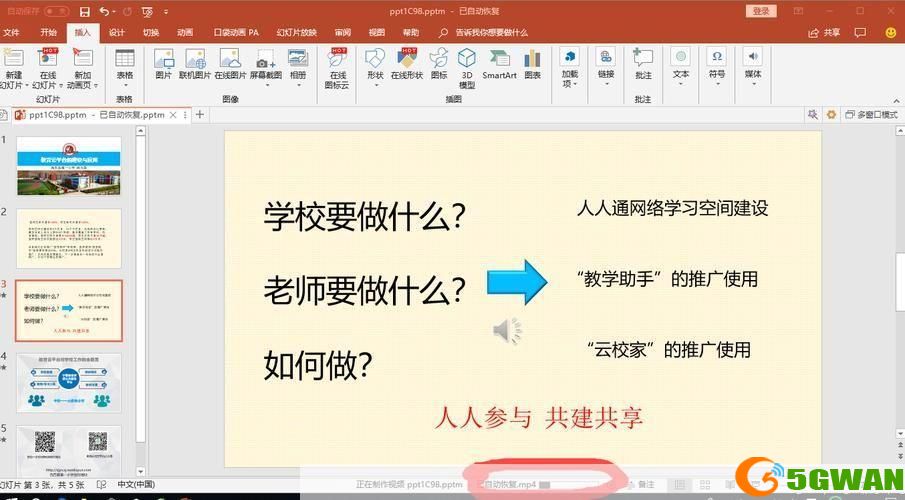This screenshot has width=905, height=500.
Task: Click the screenshot (屏幕截图) icon
Action: pyautogui.click(x=265, y=58)
